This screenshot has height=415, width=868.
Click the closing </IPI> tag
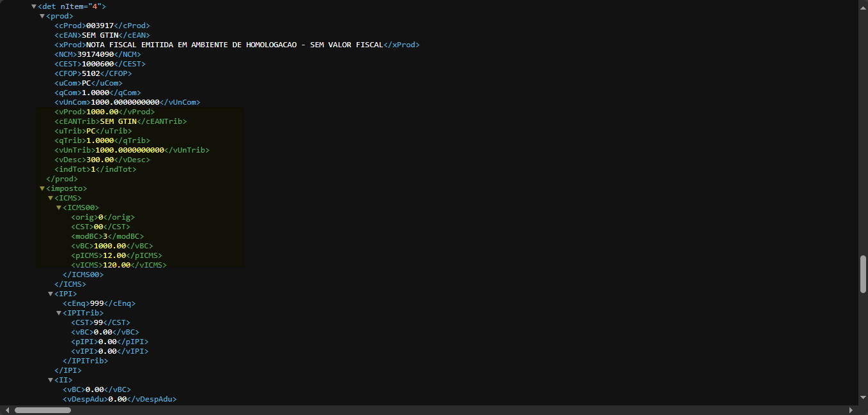[68, 370]
